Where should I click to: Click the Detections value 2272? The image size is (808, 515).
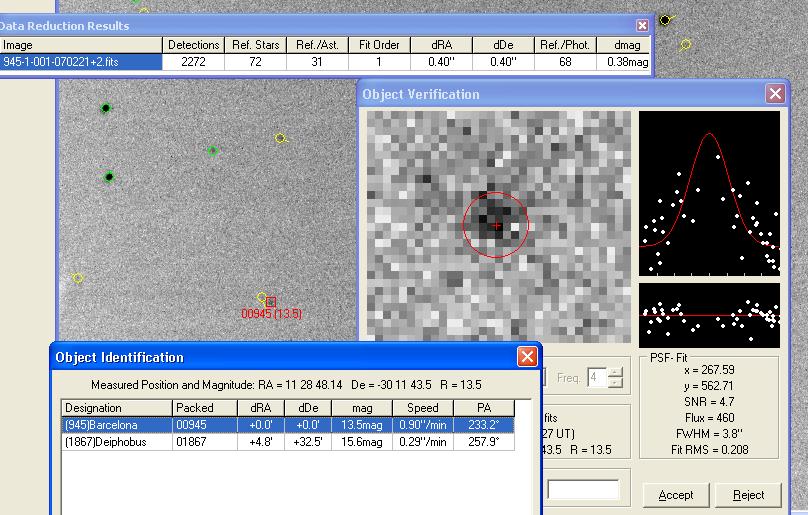(194, 62)
